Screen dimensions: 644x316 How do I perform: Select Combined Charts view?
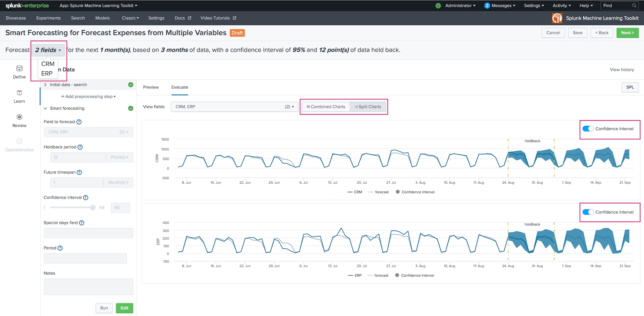tap(326, 107)
